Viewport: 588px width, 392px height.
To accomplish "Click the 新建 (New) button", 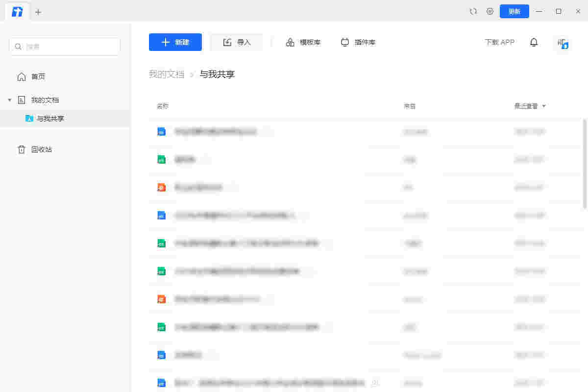I will click(x=175, y=42).
